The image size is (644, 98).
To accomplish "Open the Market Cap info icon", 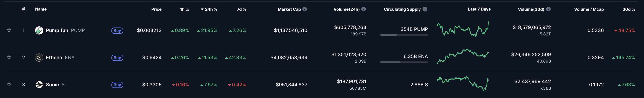I will pos(305,9).
